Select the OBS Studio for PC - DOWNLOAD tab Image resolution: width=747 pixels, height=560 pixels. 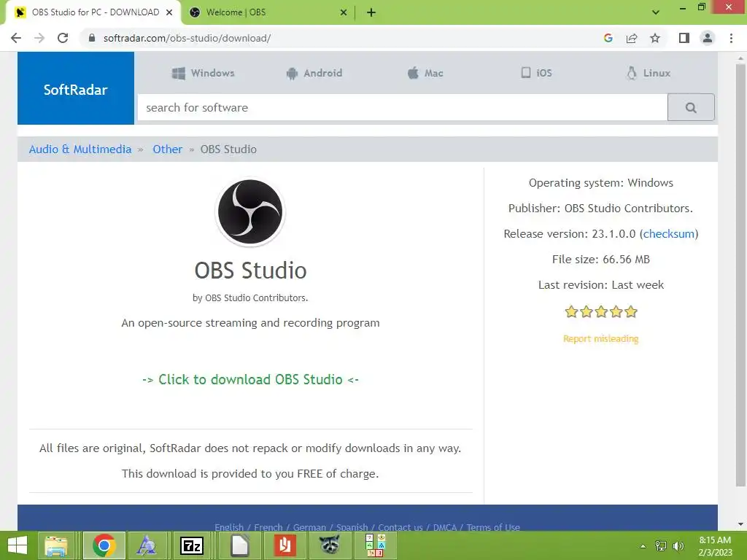[93, 12]
